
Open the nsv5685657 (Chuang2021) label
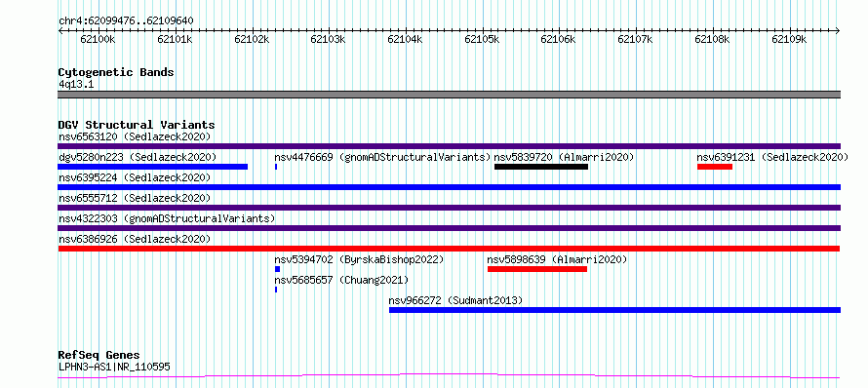341,280
